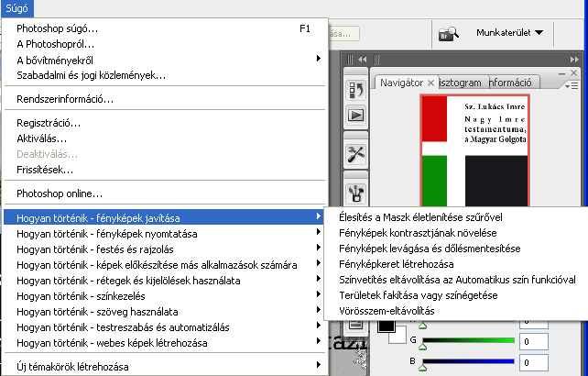Open the History panel icon in the dock
This screenshot has width=588, height=376.
pos(356,90)
